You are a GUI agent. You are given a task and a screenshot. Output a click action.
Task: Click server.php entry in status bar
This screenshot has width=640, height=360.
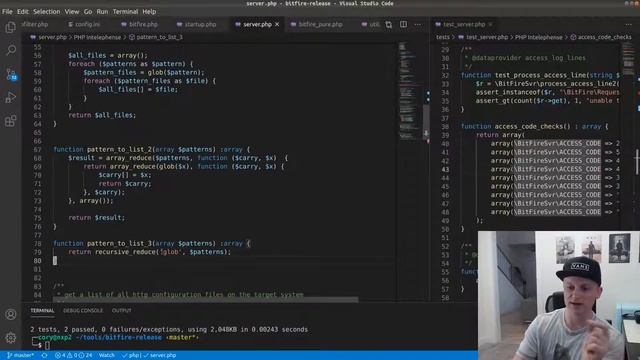coord(160,356)
